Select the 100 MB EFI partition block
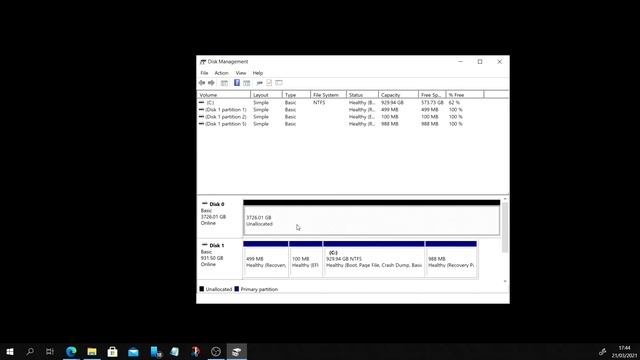Screen dimensions: 640x360 (x=306, y=260)
